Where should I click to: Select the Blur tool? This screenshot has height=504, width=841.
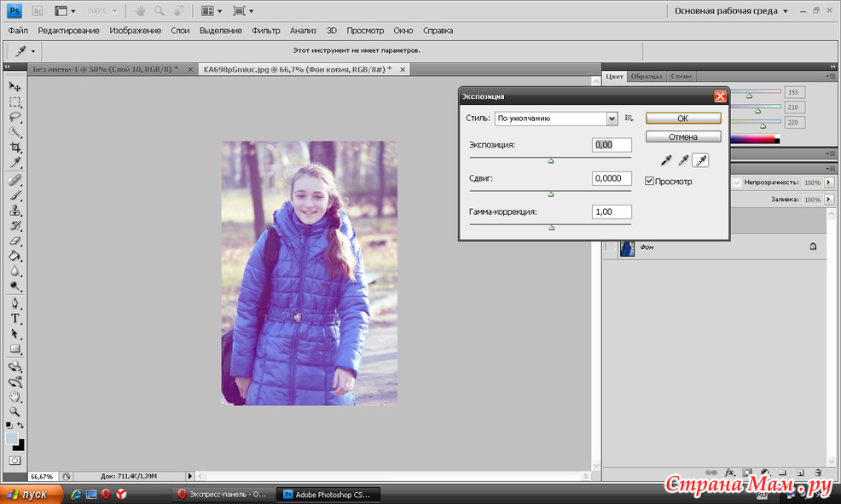14,271
